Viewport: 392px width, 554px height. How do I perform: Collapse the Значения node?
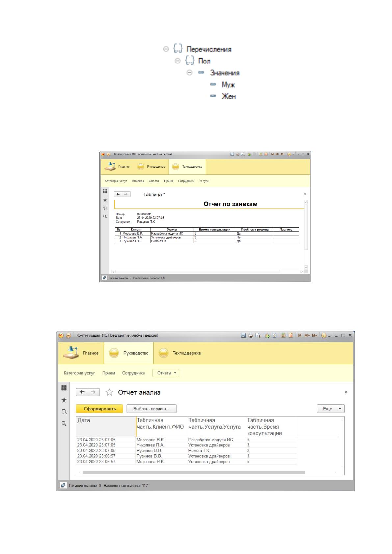coord(189,73)
